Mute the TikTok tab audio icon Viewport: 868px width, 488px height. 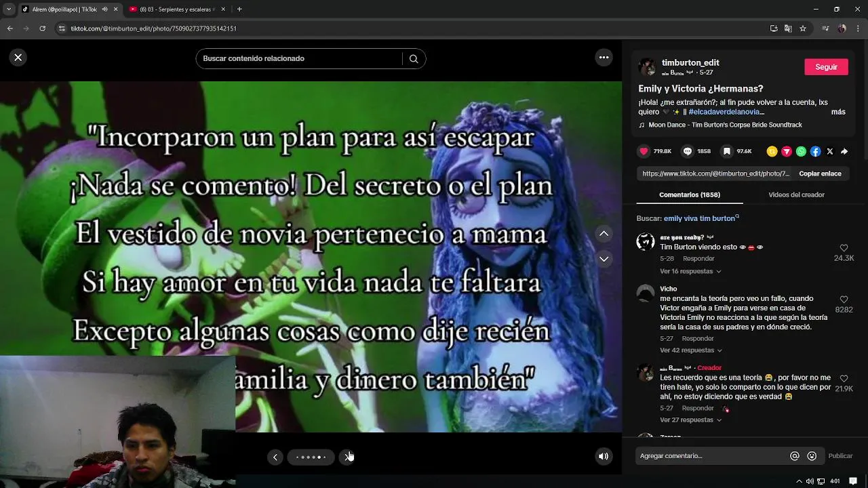(x=104, y=9)
